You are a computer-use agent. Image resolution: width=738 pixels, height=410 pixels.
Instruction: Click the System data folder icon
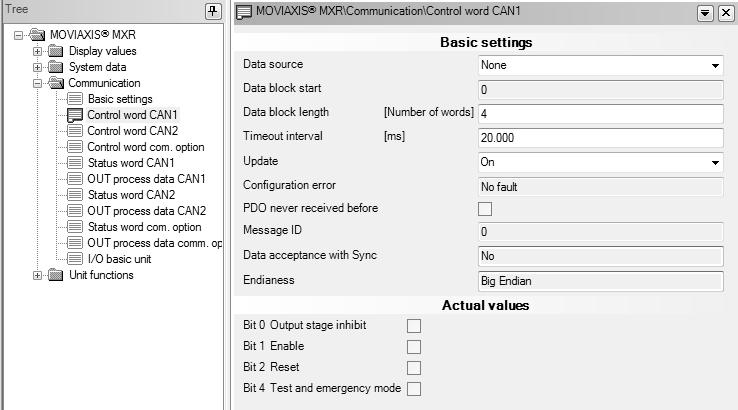pyautogui.click(x=56, y=67)
